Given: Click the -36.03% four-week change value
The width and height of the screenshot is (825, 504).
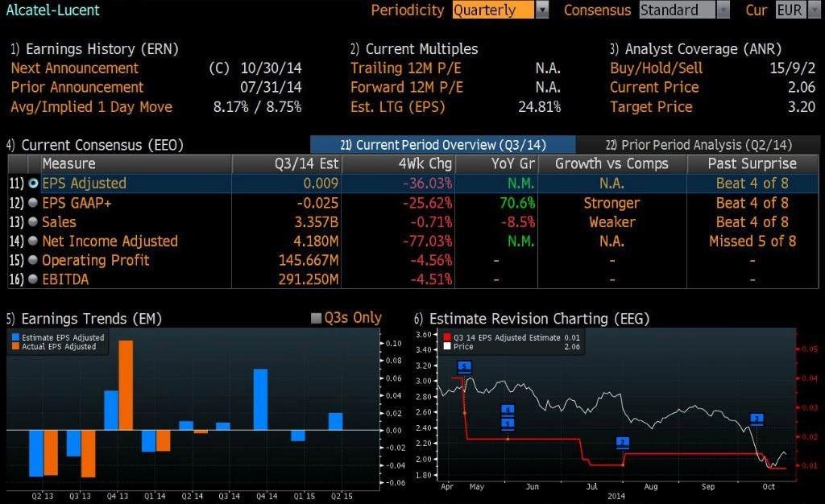Looking at the screenshot, I should click(x=427, y=184).
